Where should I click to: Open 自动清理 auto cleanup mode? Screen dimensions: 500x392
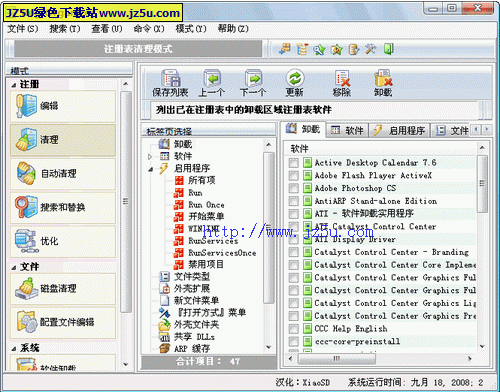point(63,174)
